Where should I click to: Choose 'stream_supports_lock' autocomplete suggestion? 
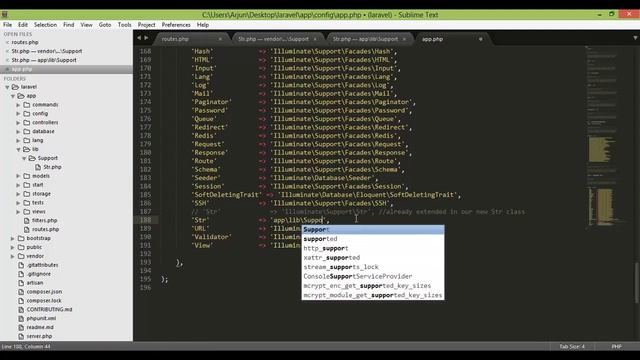(373, 267)
